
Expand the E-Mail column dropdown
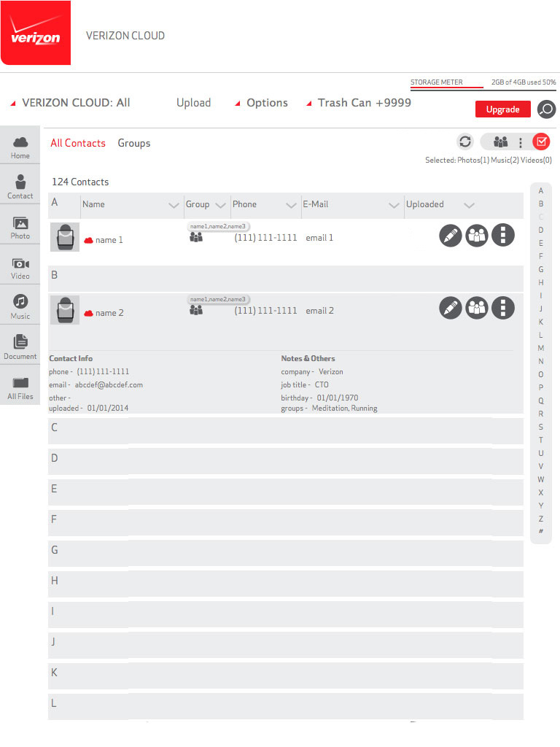[394, 206]
